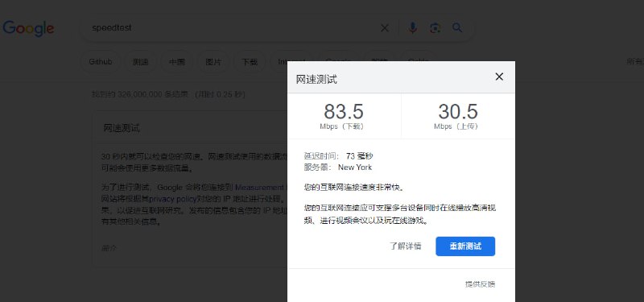This screenshot has width=644, height=302.
Task: Click the Mbps（上传）label
Action: (456, 126)
